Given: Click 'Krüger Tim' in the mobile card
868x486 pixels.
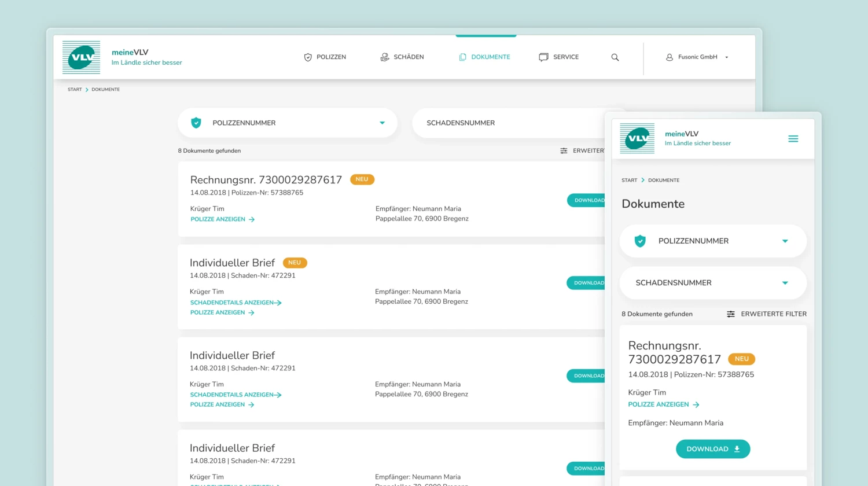Looking at the screenshot, I should (647, 392).
